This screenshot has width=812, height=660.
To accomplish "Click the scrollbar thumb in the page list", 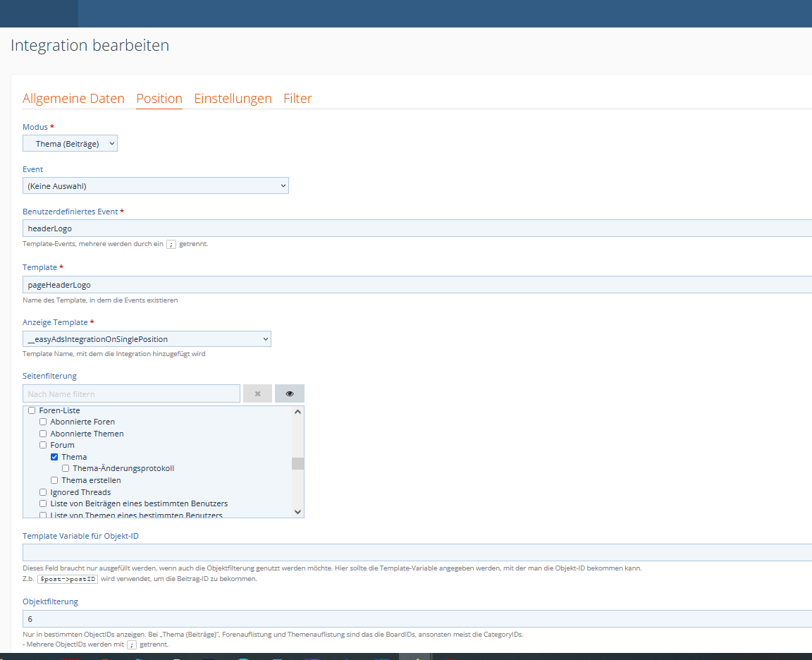I will click(x=297, y=463).
